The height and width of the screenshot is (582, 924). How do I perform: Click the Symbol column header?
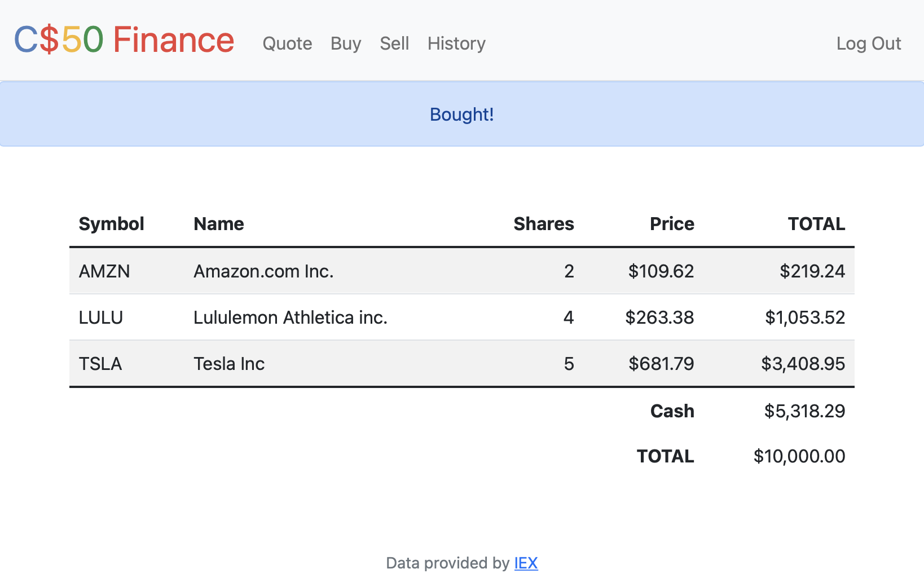point(112,224)
